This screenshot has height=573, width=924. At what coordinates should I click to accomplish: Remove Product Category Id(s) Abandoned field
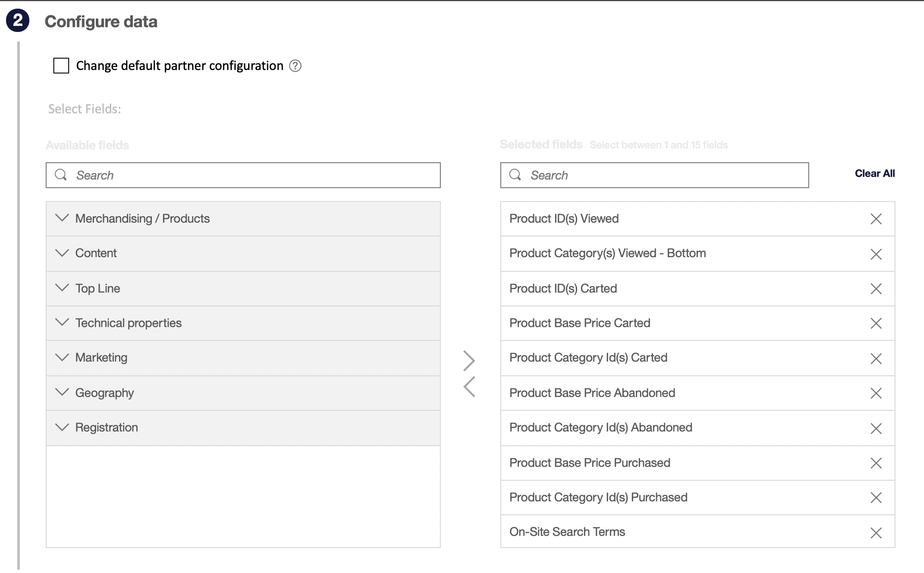coord(876,428)
